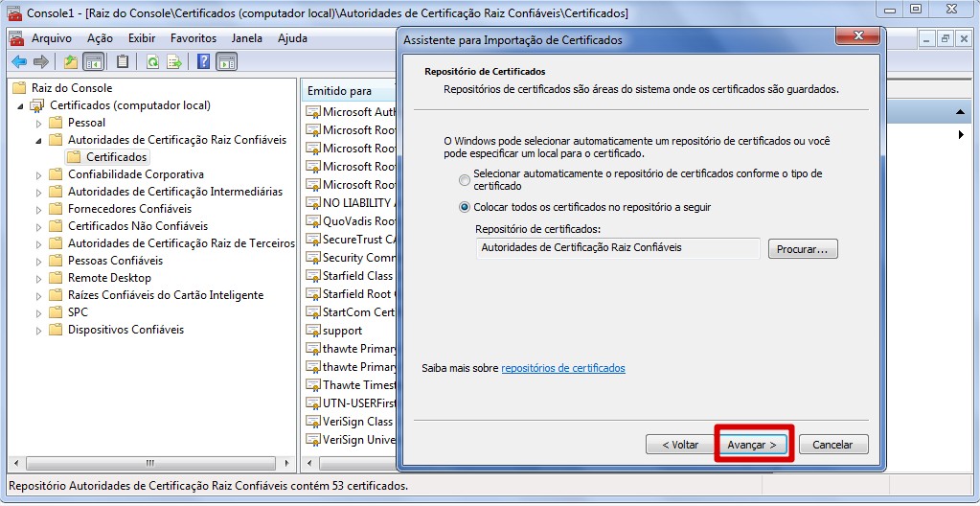980x506 pixels.
Task: Click the export list toolbar icon
Action: (174, 61)
